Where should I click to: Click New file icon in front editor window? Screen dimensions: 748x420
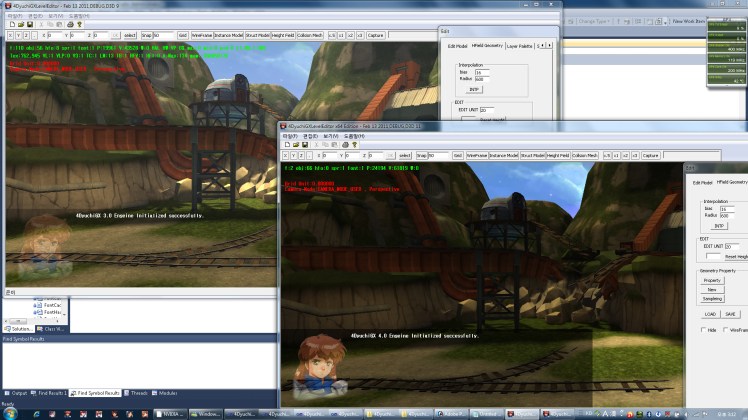tap(287, 145)
